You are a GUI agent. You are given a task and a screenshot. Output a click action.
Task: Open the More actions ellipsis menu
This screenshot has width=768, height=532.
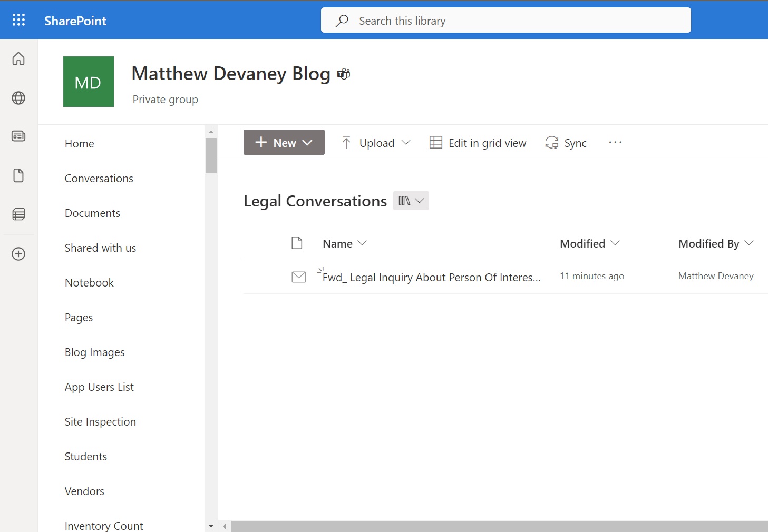pos(615,142)
